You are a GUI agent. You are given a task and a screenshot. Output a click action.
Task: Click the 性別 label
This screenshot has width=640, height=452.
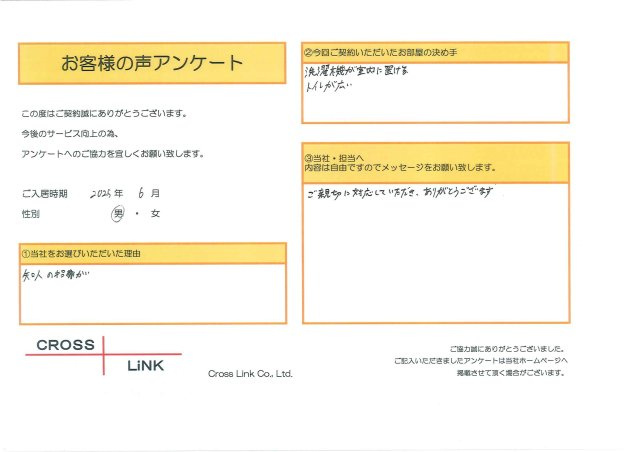tap(31, 214)
